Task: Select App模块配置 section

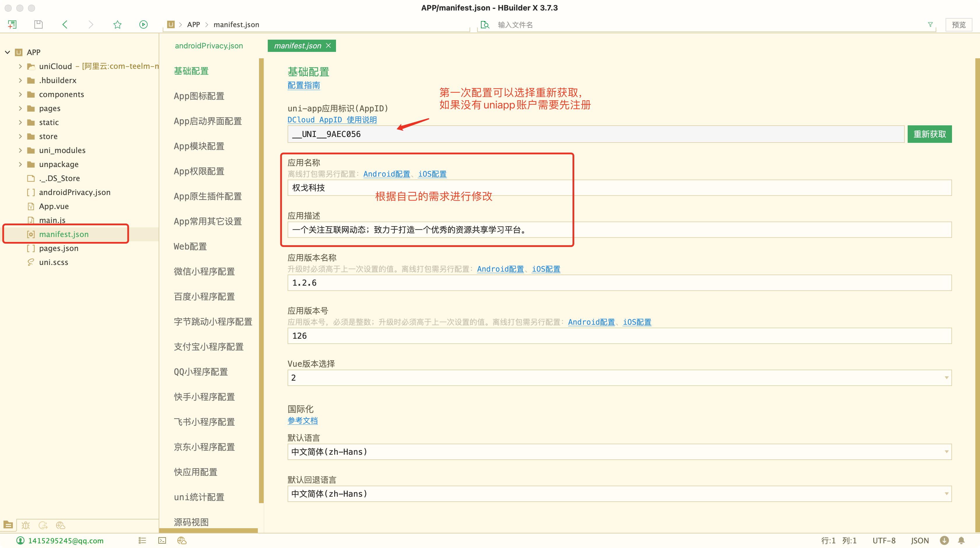Action: 199,146
